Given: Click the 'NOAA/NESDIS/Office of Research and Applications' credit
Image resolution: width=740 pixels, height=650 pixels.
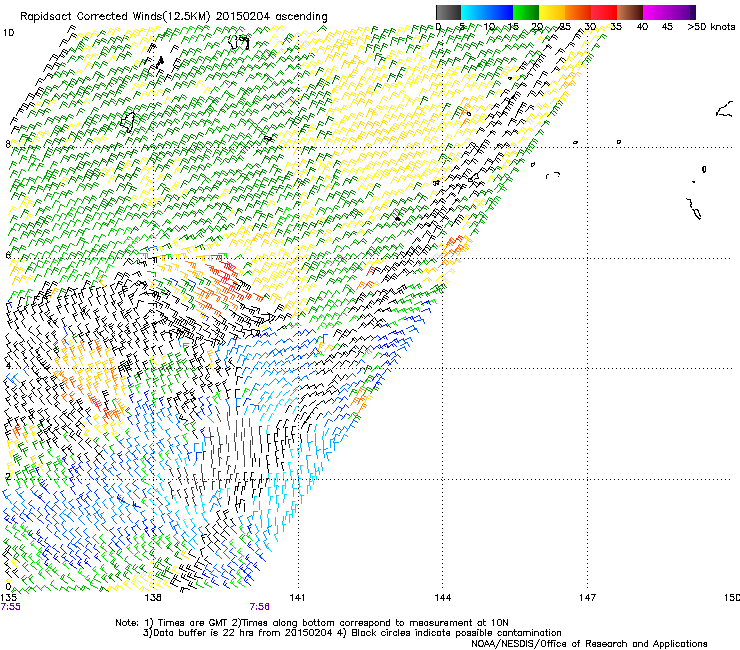Looking at the screenshot, I should coord(589,644).
